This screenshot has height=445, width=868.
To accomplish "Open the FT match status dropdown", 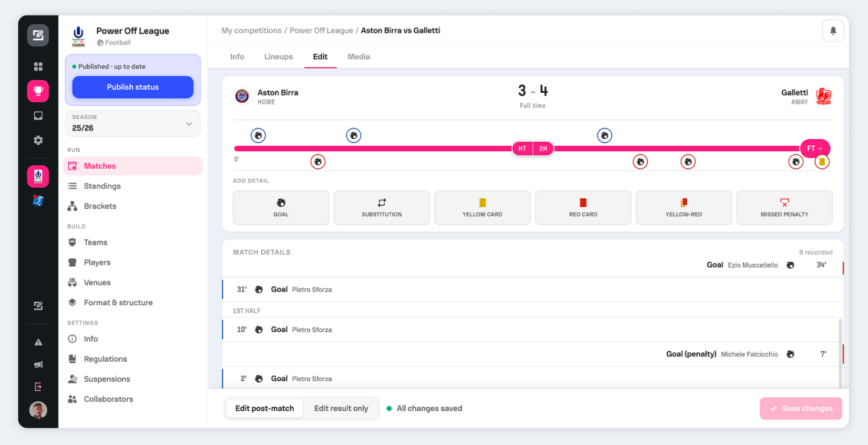I will [x=815, y=149].
